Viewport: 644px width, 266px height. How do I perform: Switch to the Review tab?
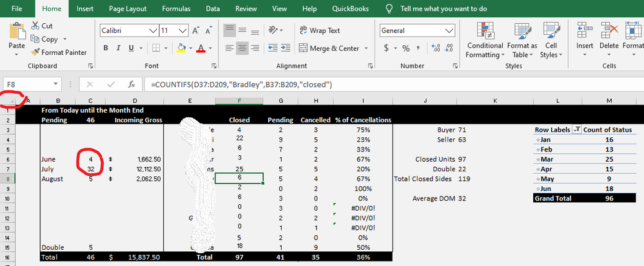[x=246, y=8]
